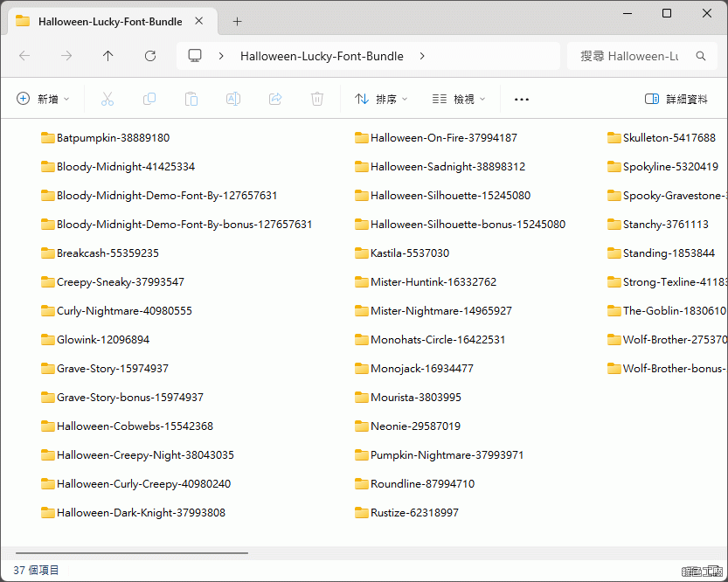Click the Share icon in toolbar

tap(275, 99)
